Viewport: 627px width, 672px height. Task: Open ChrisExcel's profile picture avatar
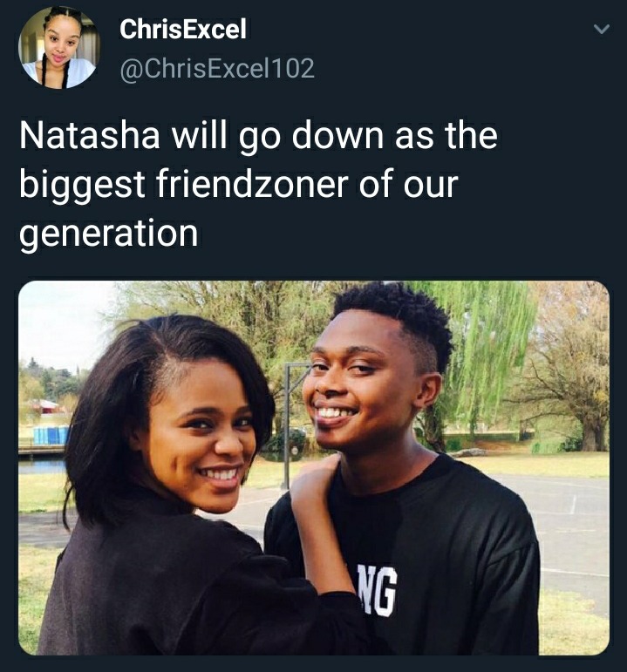58,48
